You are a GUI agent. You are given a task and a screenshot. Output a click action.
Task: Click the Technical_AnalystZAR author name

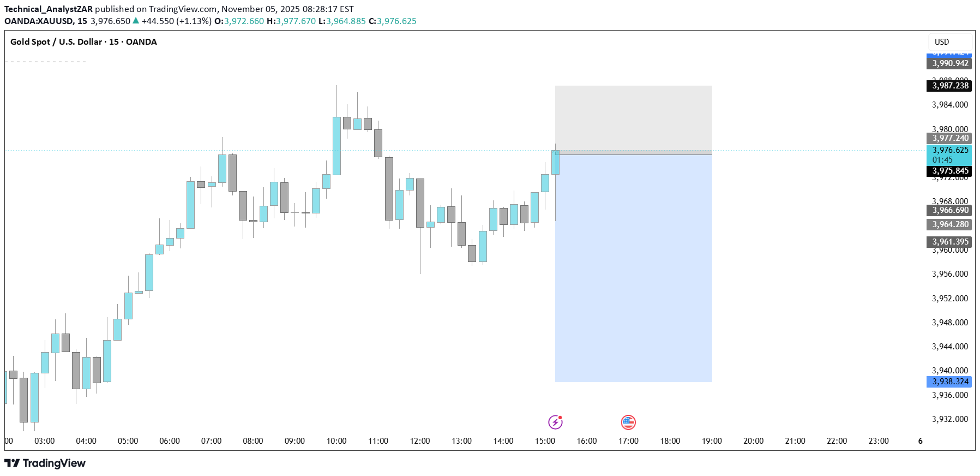[x=49, y=9]
